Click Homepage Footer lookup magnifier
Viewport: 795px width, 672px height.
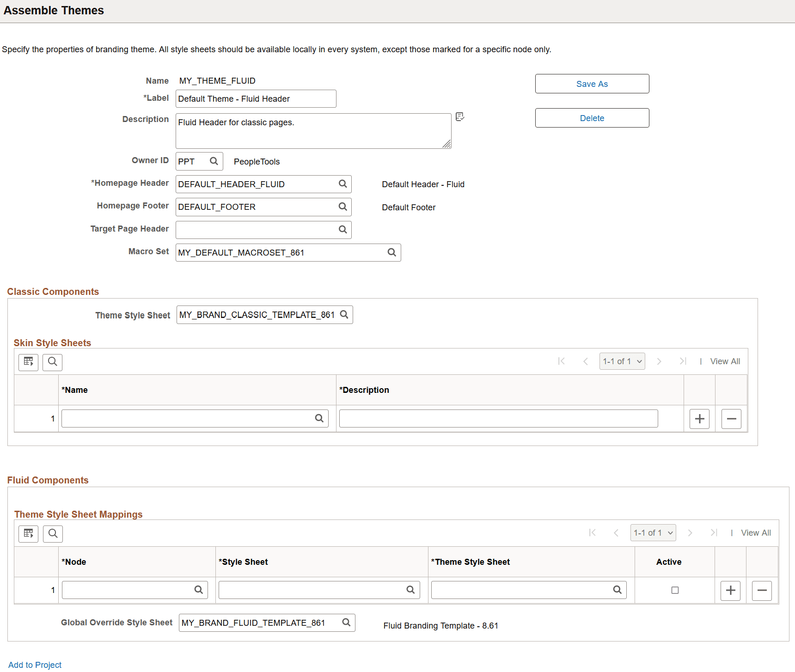343,207
